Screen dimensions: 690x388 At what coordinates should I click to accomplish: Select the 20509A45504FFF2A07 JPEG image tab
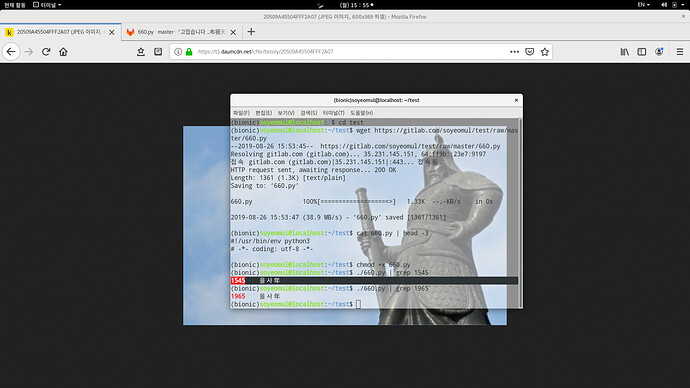coord(60,32)
